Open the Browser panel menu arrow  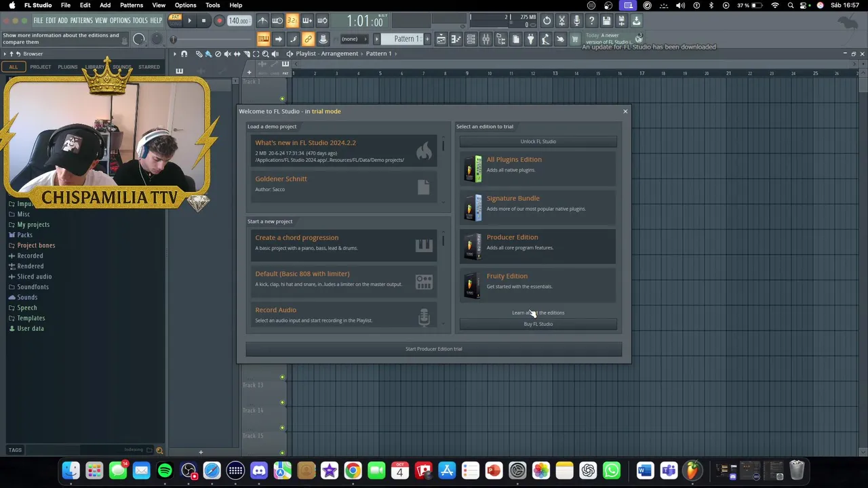5,54
